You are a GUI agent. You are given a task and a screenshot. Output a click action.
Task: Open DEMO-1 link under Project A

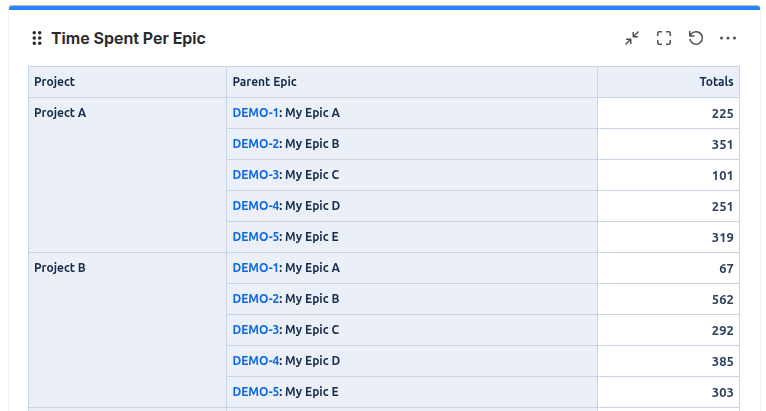[255, 113]
